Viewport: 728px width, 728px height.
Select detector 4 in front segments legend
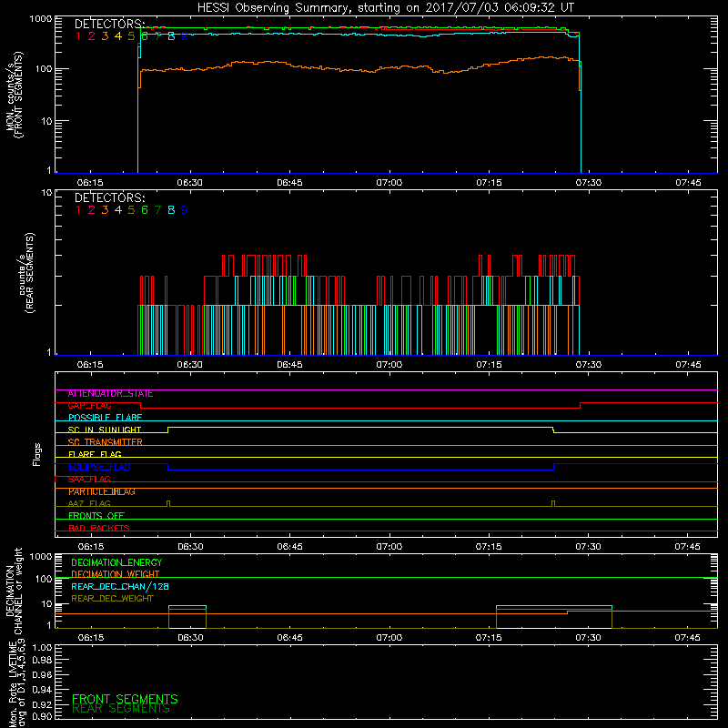point(118,36)
